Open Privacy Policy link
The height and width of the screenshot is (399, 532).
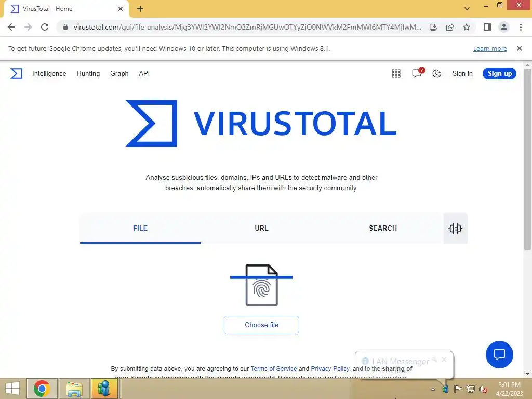330,369
